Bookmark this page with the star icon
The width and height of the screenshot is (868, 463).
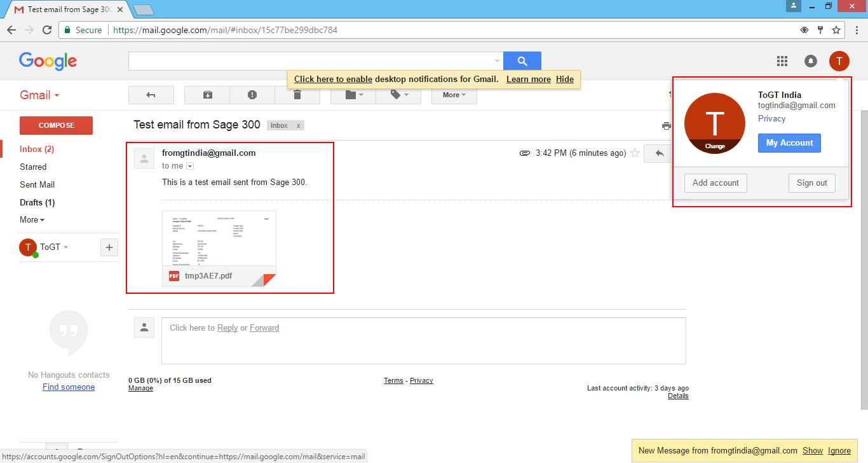pos(836,30)
